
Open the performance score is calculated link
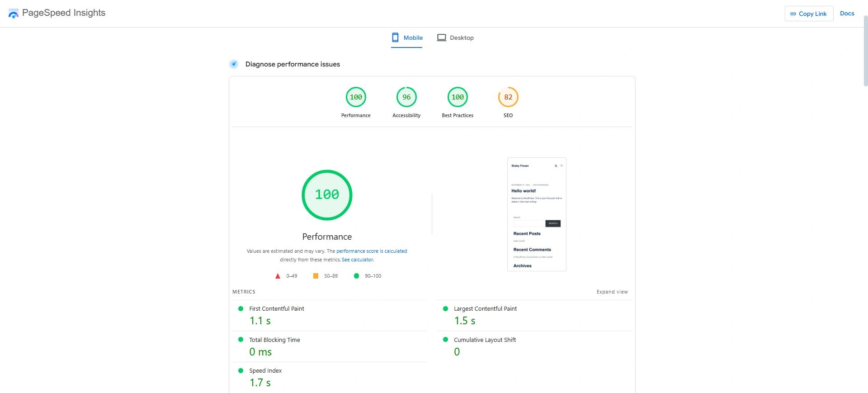pyautogui.click(x=372, y=251)
